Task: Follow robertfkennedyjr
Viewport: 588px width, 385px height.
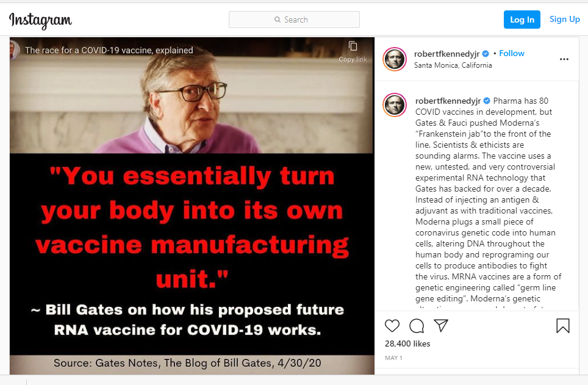Action: tap(512, 53)
